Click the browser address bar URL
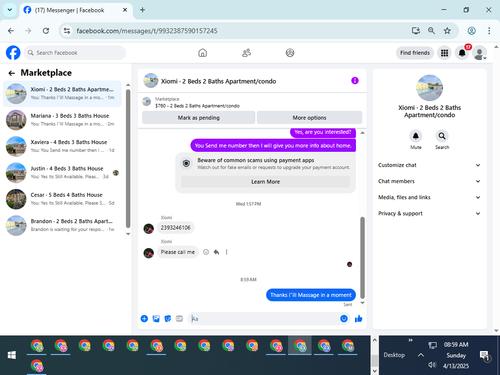Viewport: 500px width, 375px height. pyautogui.click(x=147, y=31)
